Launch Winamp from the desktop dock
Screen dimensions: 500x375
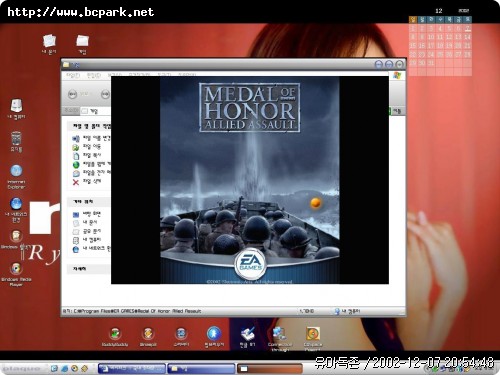[x=148, y=337]
